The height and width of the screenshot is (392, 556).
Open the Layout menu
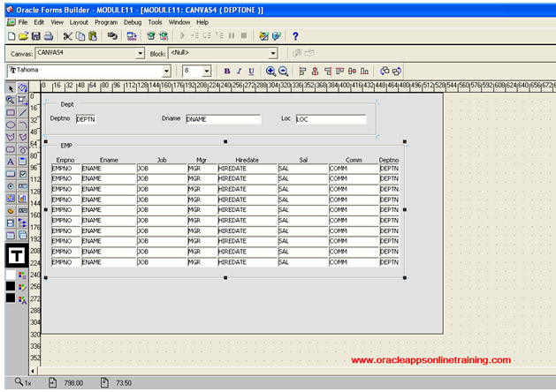click(x=79, y=21)
